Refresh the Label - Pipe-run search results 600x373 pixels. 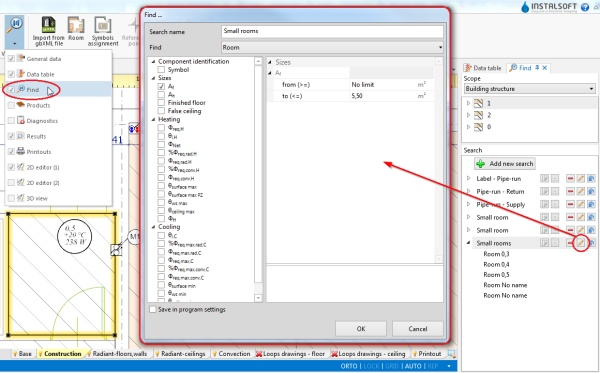click(x=591, y=179)
